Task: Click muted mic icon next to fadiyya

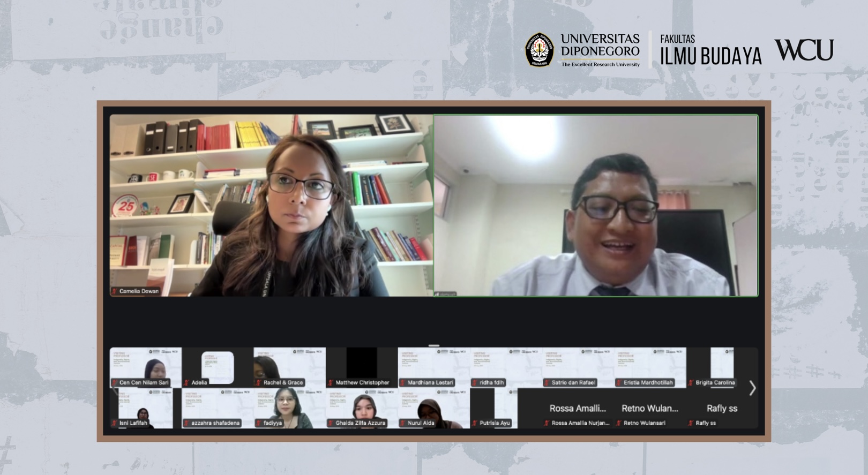Action: [258, 423]
